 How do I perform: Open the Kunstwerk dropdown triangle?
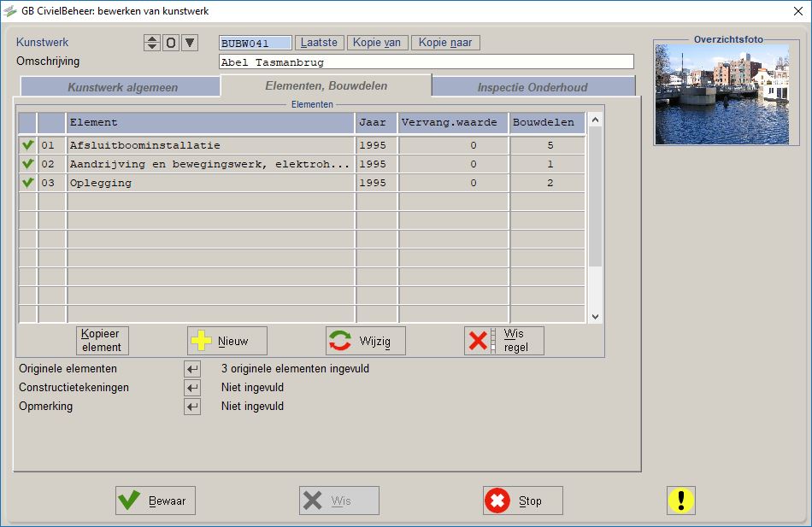pyautogui.click(x=190, y=43)
